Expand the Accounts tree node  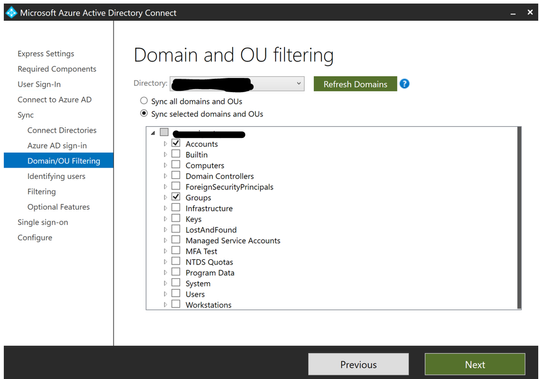click(x=165, y=144)
